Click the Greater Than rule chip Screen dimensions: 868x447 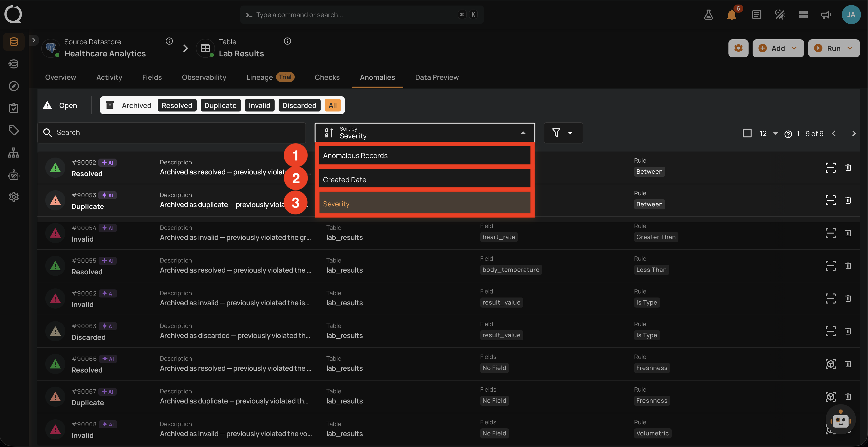[656, 237]
